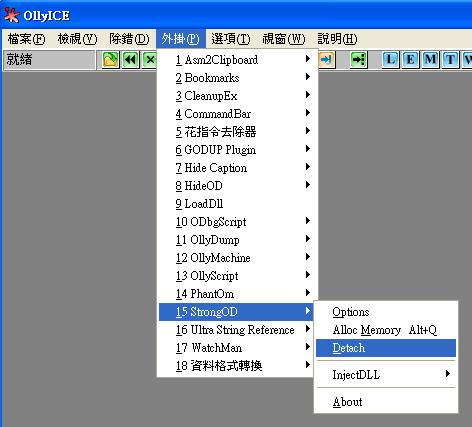Expand GODUP Plugin submenu arrow
The height and width of the screenshot is (427, 472).
coord(308,149)
